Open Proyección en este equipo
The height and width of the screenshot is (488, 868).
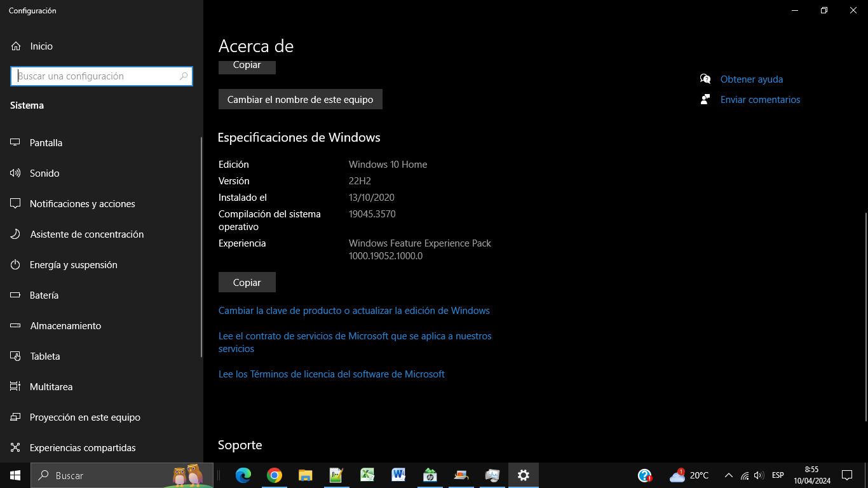point(102,417)
